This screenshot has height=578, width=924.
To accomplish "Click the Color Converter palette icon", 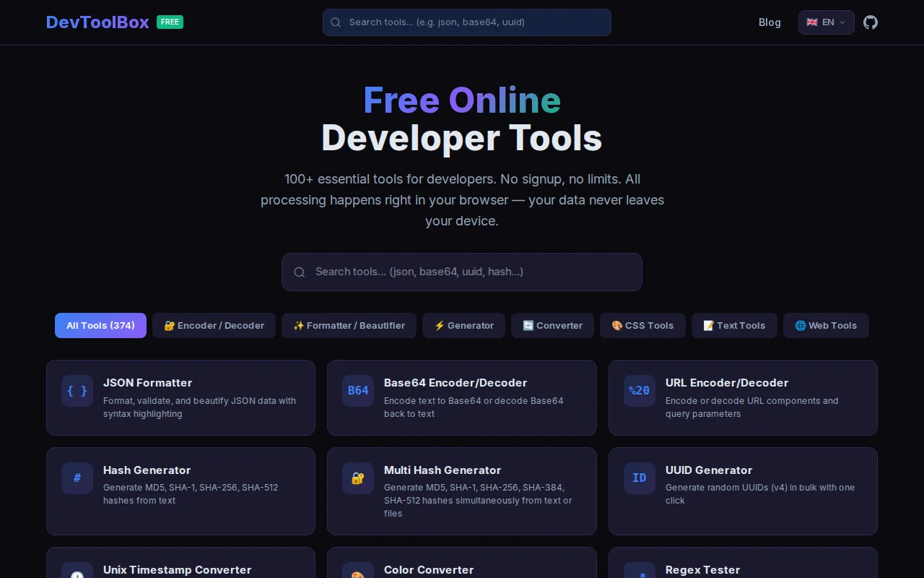I will 358,570.
